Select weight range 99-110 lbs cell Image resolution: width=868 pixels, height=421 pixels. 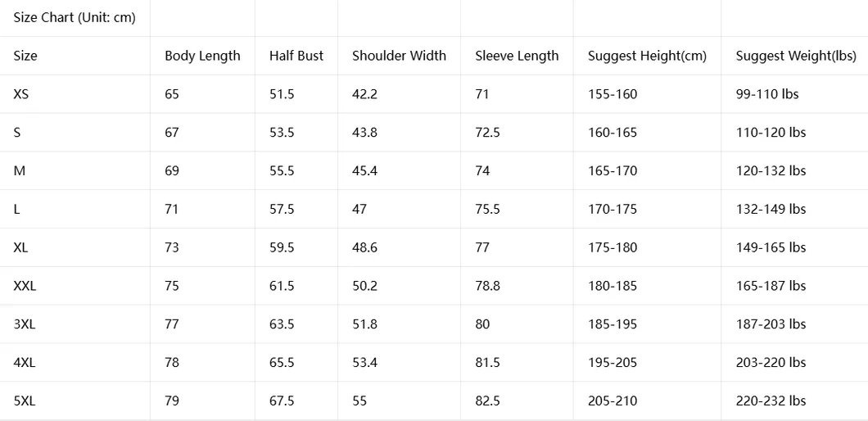[795, 94]
